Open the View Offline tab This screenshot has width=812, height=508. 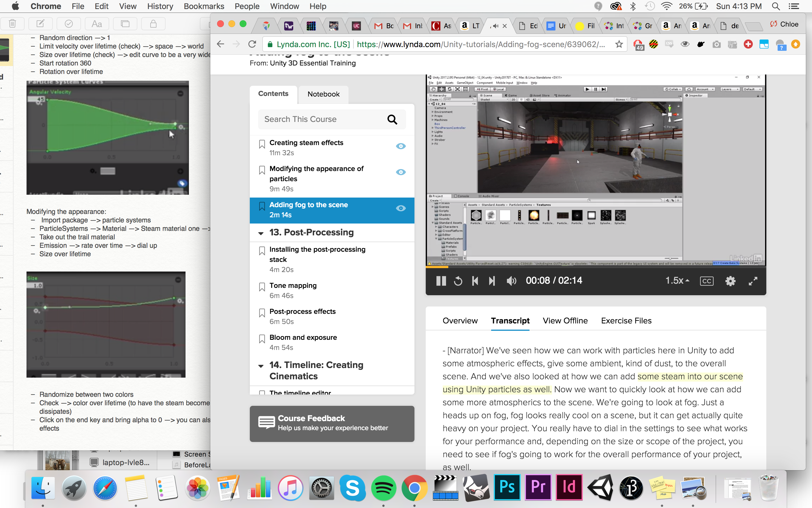point(565,321)
